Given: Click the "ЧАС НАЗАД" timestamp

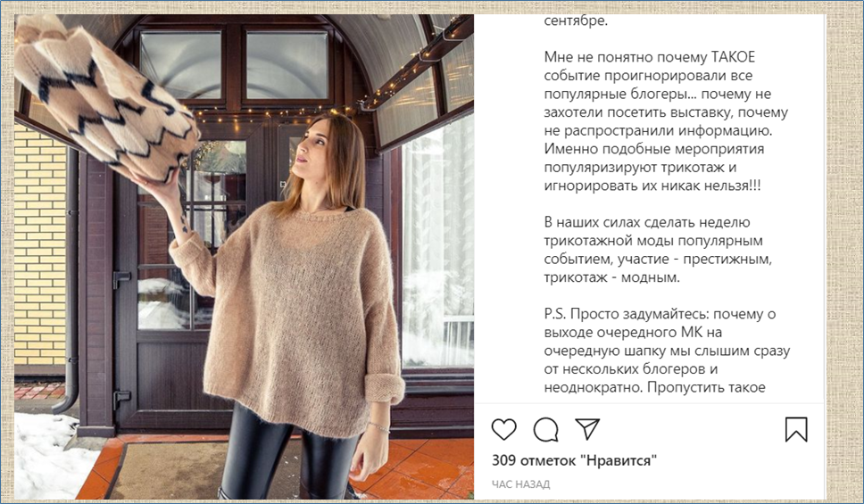Looking at the screenshot, I should [x=520, y=484].
